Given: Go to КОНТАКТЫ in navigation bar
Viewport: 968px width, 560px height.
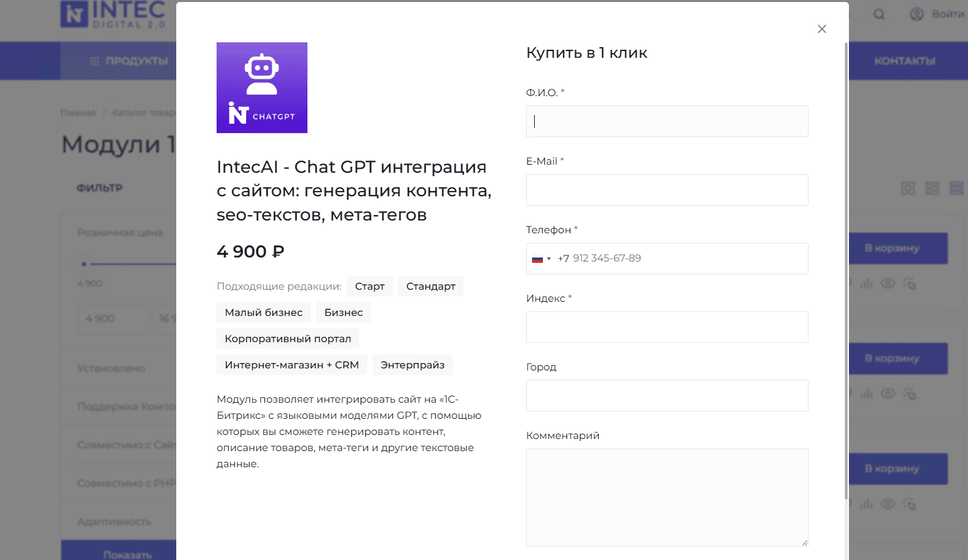Looking at the screenshot, I should click(904, 61).
